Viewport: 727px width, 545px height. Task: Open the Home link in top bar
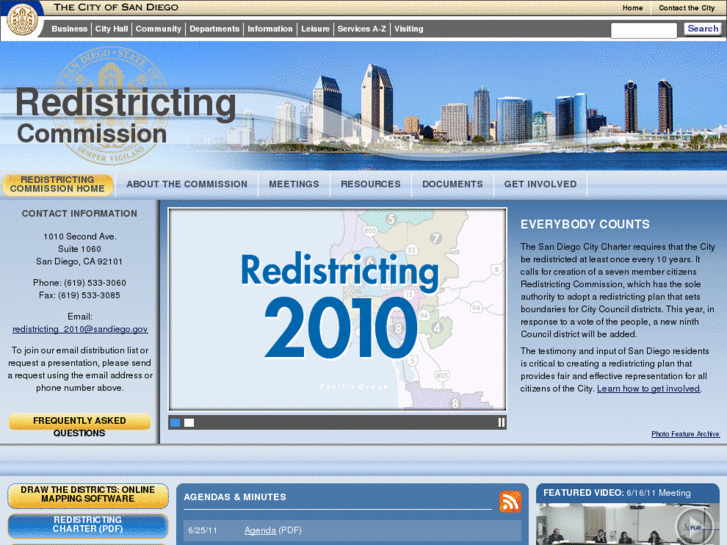[x=632, y=8]
